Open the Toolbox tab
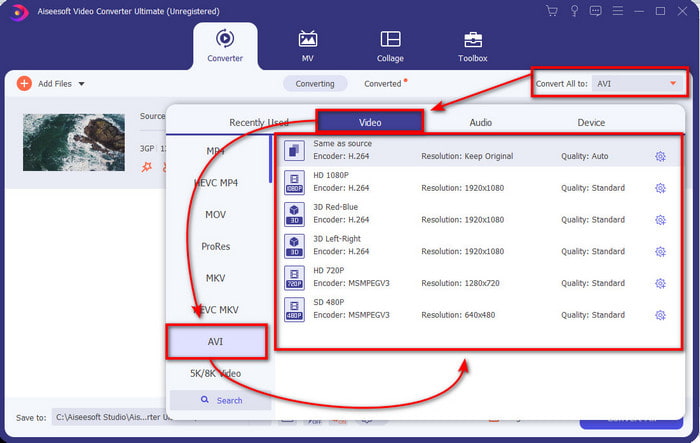 (473, 46)
